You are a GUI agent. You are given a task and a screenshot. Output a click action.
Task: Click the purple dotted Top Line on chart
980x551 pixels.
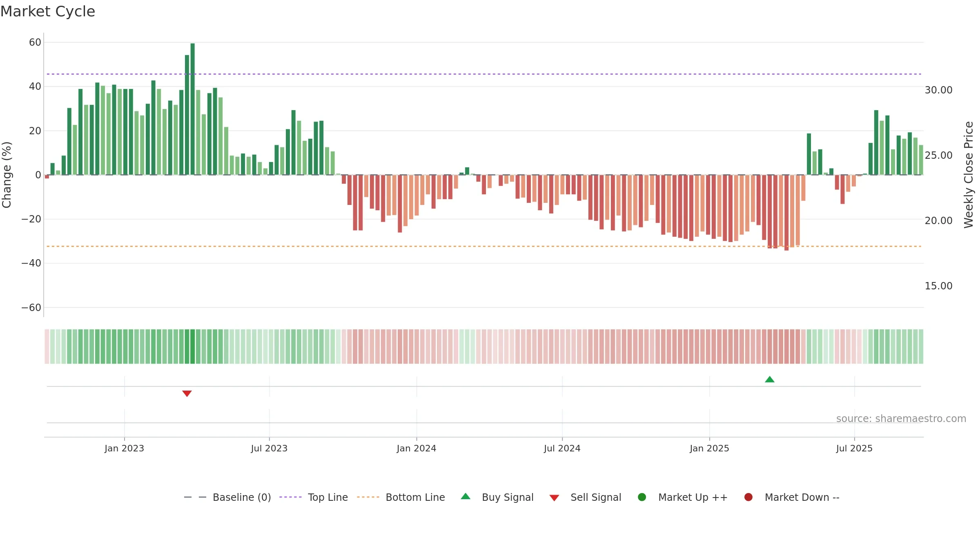coord(484,74)
